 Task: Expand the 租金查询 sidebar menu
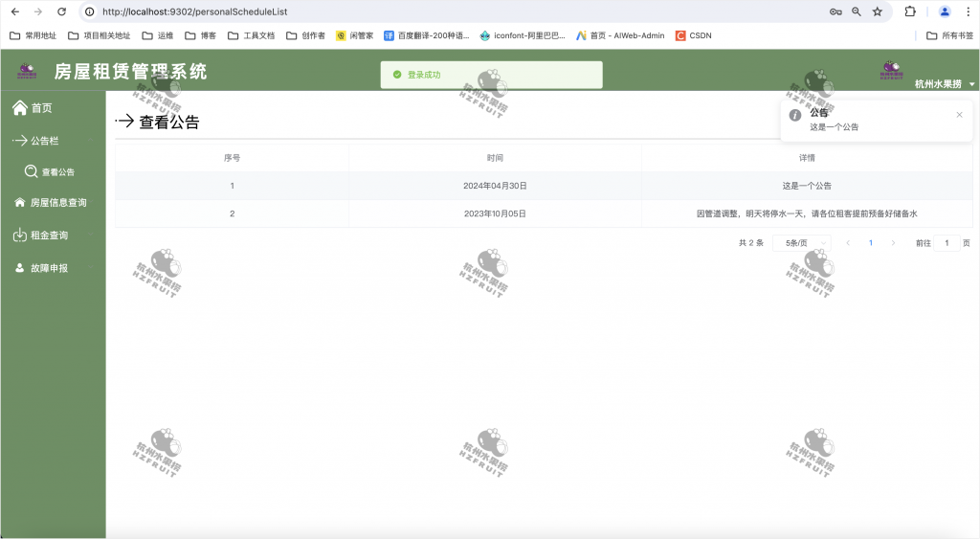pyautogui.click(x=54, y=236)
